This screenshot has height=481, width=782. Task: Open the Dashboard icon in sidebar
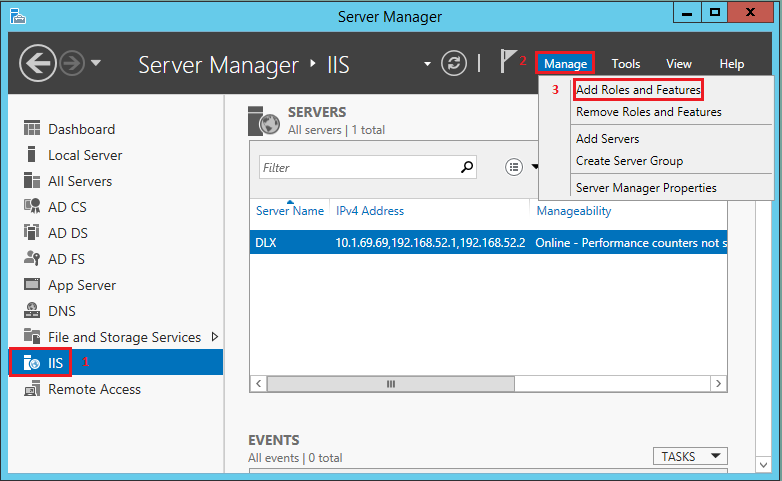[x=31, y=129]
